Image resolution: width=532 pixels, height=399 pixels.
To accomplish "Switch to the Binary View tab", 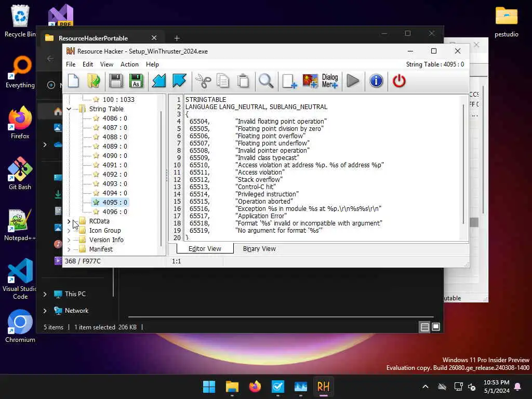I will 259,249.
